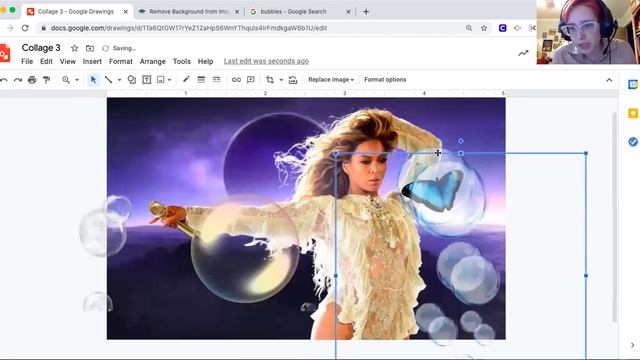Click the Insert image icon

coord(160,80)
